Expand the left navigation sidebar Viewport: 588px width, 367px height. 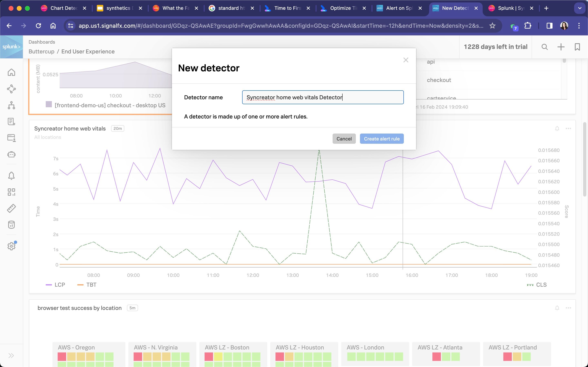click(x=11, y=356)
